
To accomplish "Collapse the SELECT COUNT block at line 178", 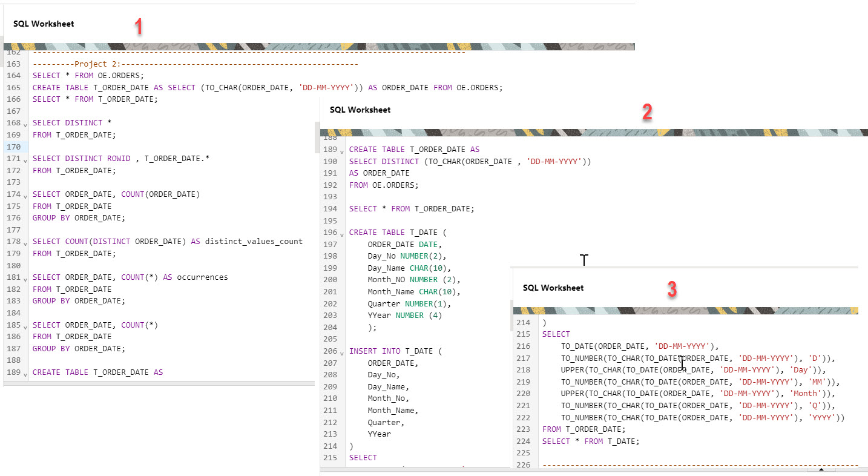I will tap(24, 242).
